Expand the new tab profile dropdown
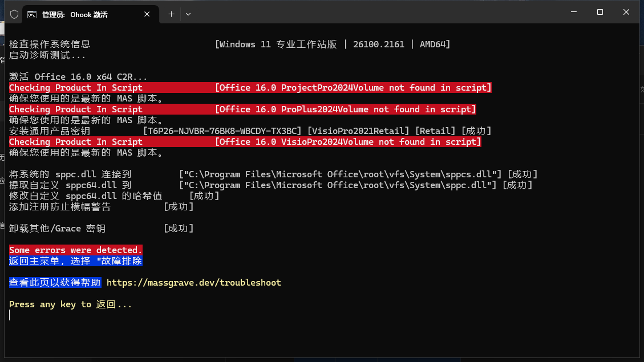The width and height of the screenshot is (644, 362). point(188,14)
